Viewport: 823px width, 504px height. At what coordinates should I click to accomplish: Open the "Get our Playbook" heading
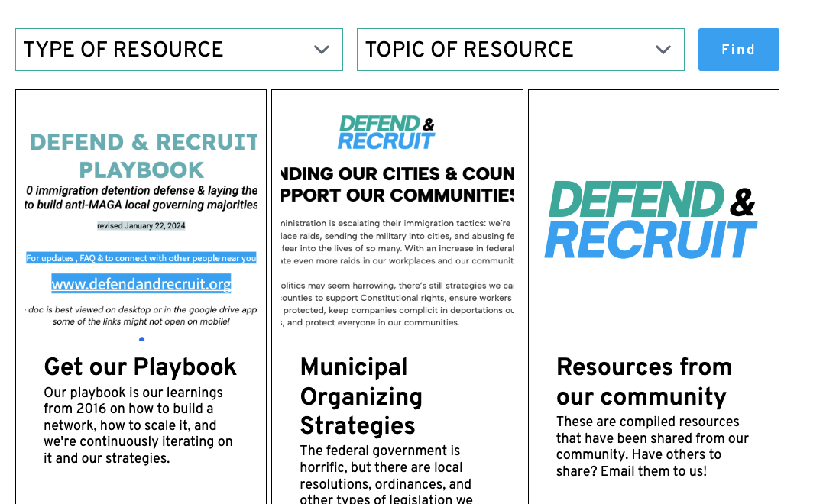point(141,367)
